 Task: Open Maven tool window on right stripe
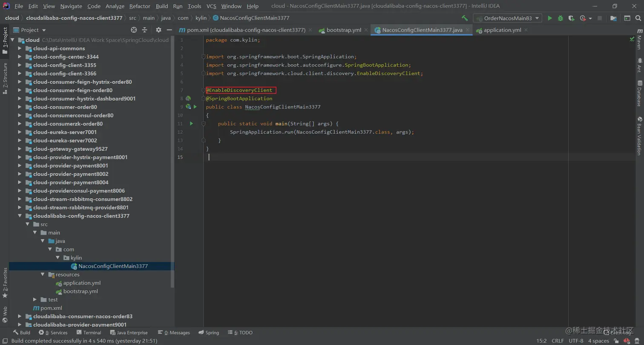639,40
